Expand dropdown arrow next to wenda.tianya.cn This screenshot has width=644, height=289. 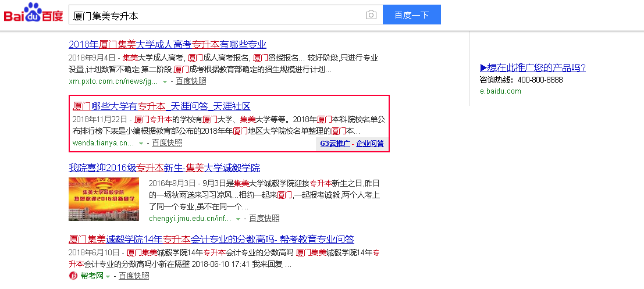(x=141, y=143)
